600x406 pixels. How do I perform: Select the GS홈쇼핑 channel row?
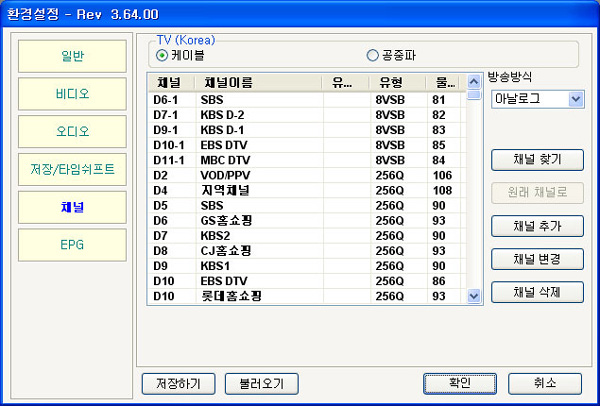click(307, 221)
